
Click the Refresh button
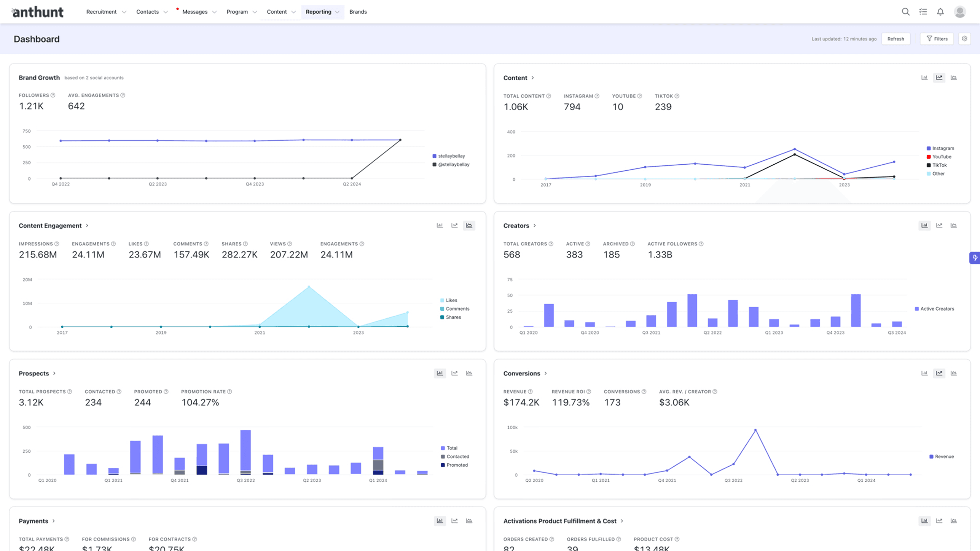pos(896,39)
